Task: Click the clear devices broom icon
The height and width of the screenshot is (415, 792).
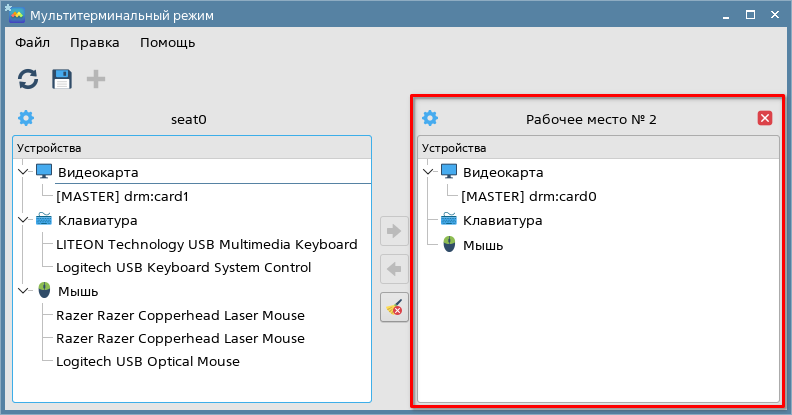Action: point(395,308)
